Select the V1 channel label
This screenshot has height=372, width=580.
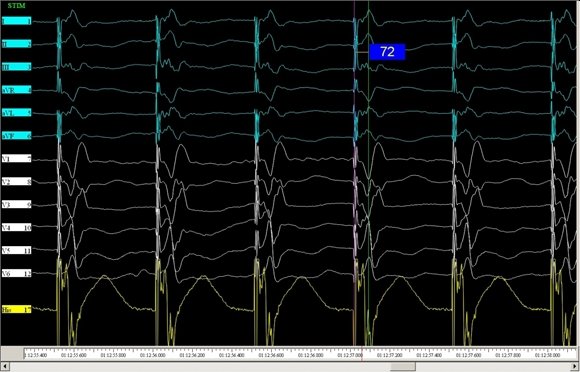click(x=17, y=159)
